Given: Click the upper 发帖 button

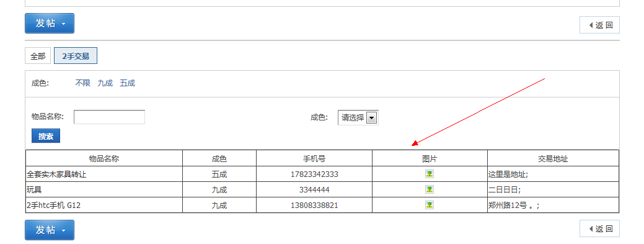Looking at the screenshot, I should 50,24.
